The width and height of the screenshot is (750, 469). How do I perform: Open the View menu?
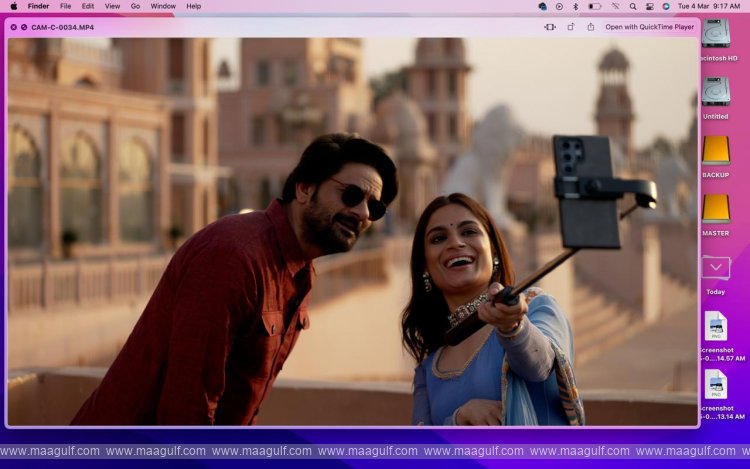click(x=112, y=6)
